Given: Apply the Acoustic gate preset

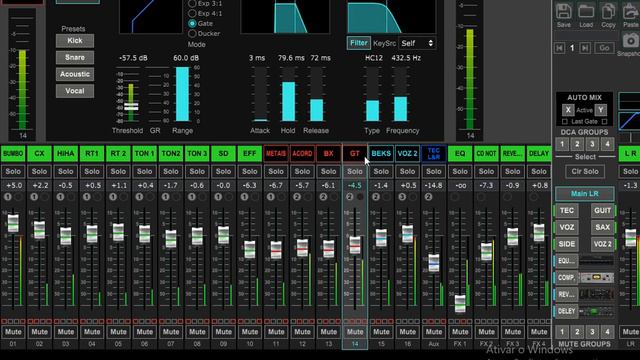Looking at the screenshot, I should [75, 74].
